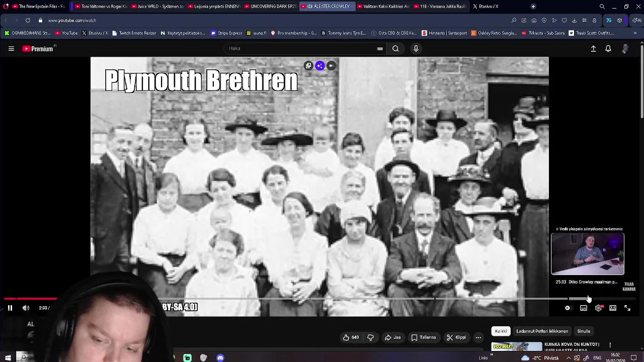Switch to UNCOVERING DARK EPST tab
The height and width of the screenshot is (362, 644).
point(270,7)
